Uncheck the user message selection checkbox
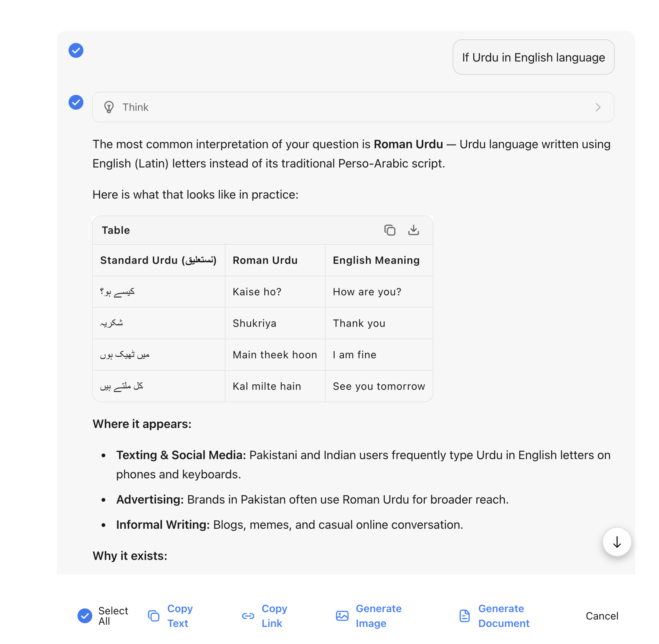The width and height of the screenshot is (659, 644). pos(76,50)
